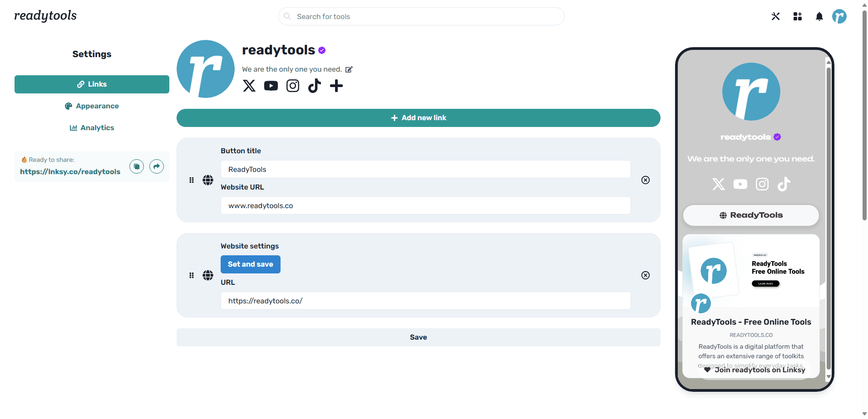Click the Set and save button
This screenshot has width=868, height=419.
click(251, 264)
